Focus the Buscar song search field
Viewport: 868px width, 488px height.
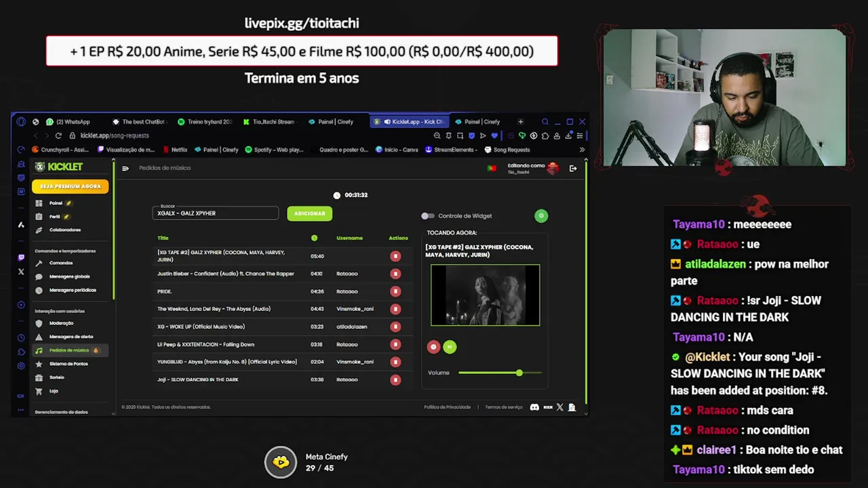[x=216, y=213]
